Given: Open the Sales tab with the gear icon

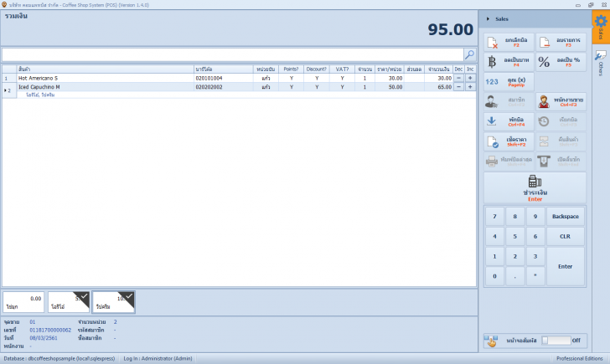Looking at the screenshot, I should tap(601, 27).
